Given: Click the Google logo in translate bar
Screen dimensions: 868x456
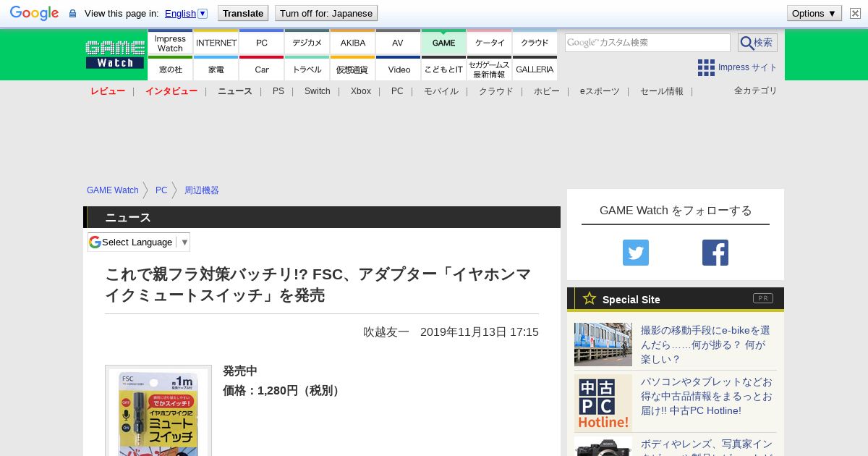Looking at the screenshot, I should (34, 13).
